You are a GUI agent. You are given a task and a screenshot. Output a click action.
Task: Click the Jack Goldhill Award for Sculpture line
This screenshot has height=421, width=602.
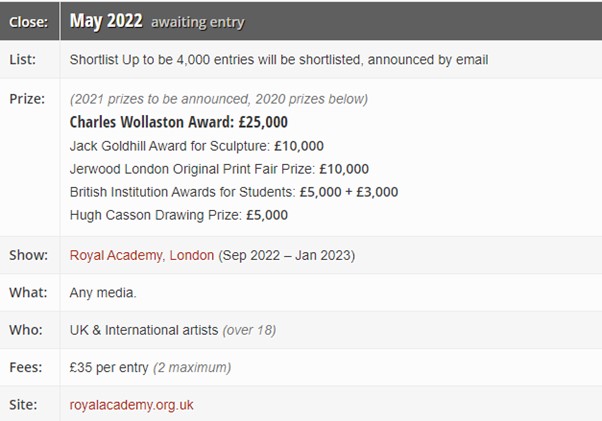[196, 146]
